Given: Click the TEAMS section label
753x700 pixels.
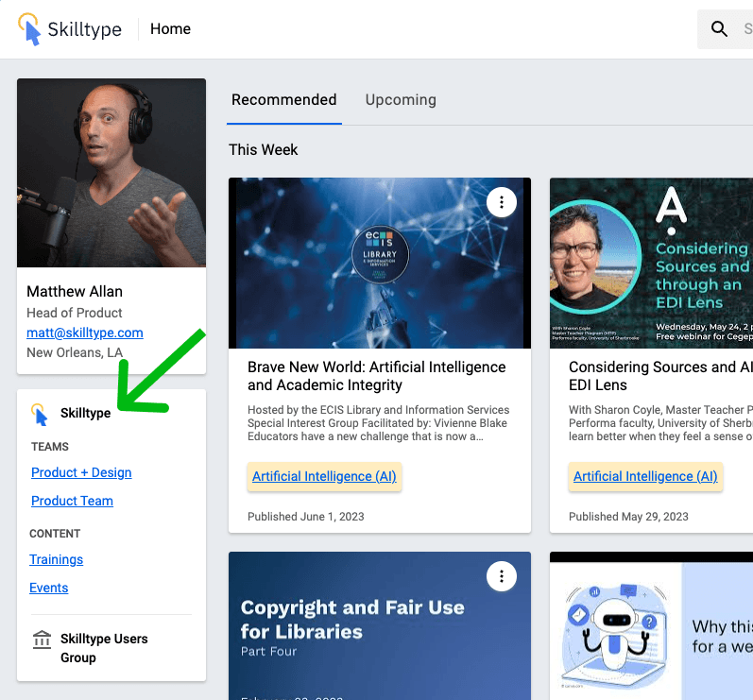Looking at the screenshot, I should pos(49,447).
